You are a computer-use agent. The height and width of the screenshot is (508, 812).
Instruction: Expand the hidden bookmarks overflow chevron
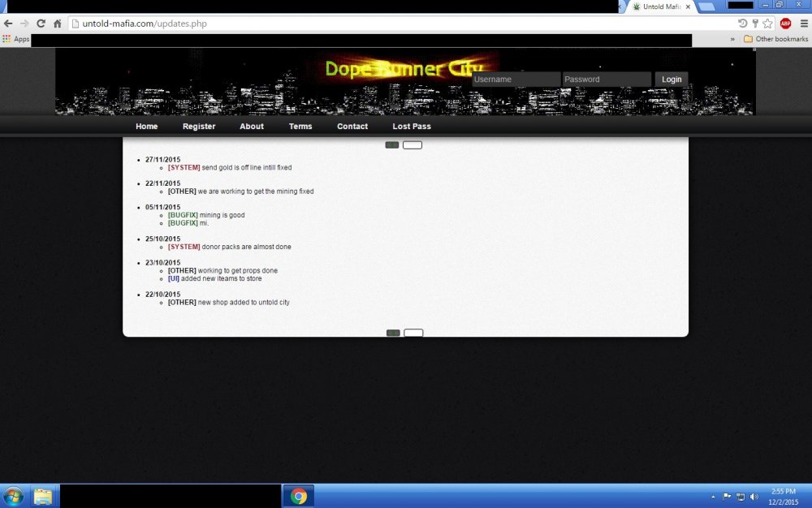732,39
